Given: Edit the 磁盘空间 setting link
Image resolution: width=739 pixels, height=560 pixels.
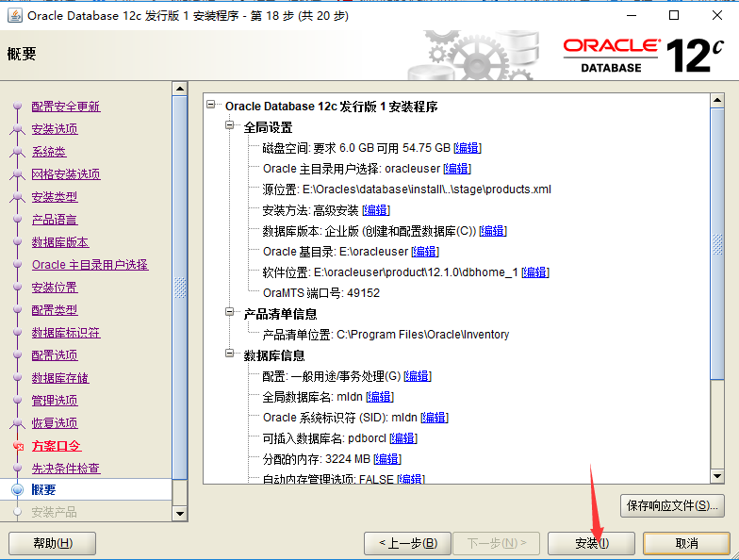Looking at the screenshot, I should click(468, 148).
